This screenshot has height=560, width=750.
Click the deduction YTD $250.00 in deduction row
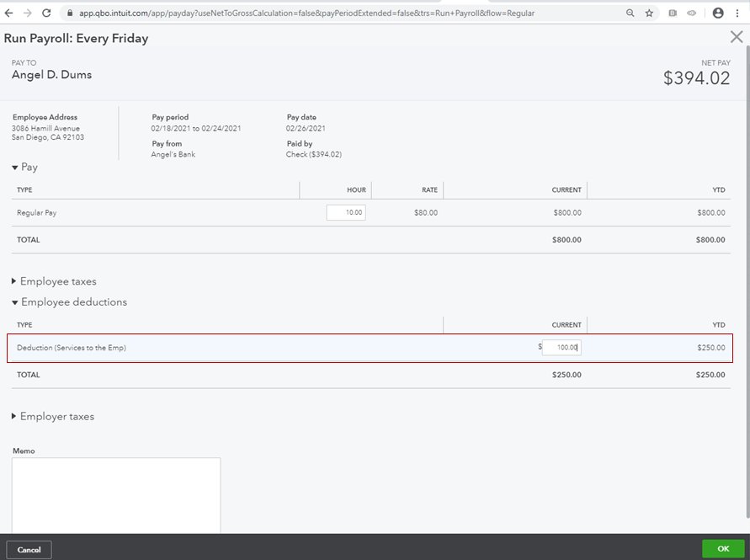pos(710,348)
